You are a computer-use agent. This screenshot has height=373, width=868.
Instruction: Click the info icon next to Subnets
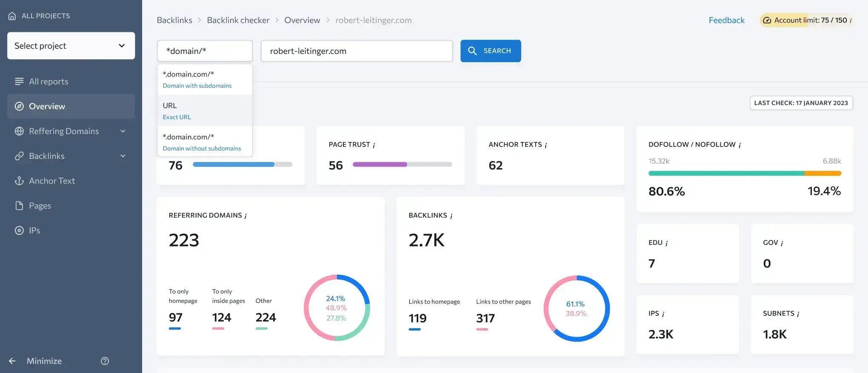798,314
